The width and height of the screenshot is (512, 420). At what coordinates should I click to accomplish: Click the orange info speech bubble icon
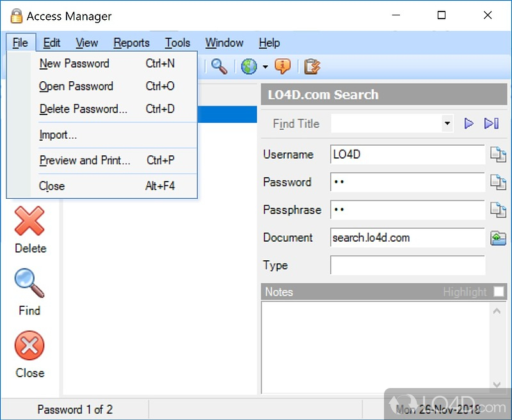pos(282,66)
